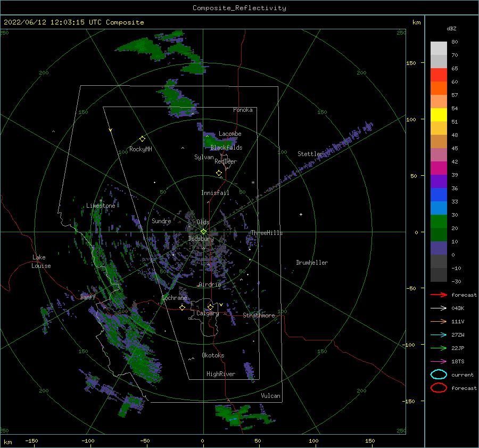Click the Okotoks label

213,355
